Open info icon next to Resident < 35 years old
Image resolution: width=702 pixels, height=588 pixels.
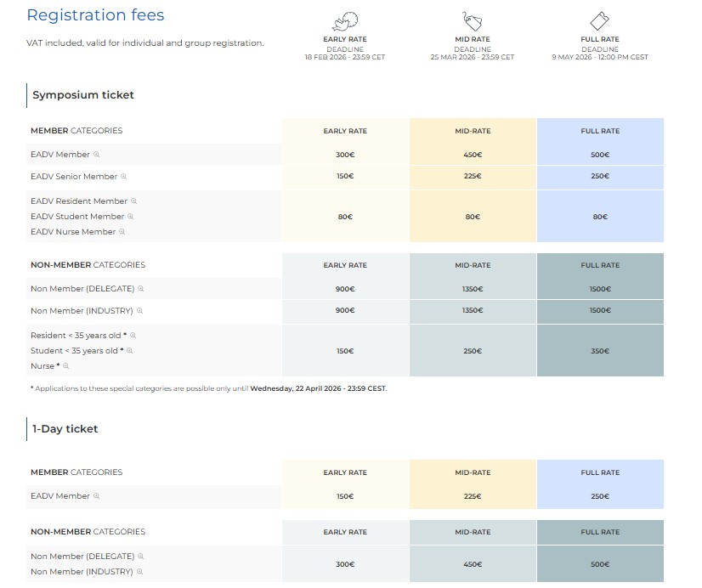[x=133, y=336]
